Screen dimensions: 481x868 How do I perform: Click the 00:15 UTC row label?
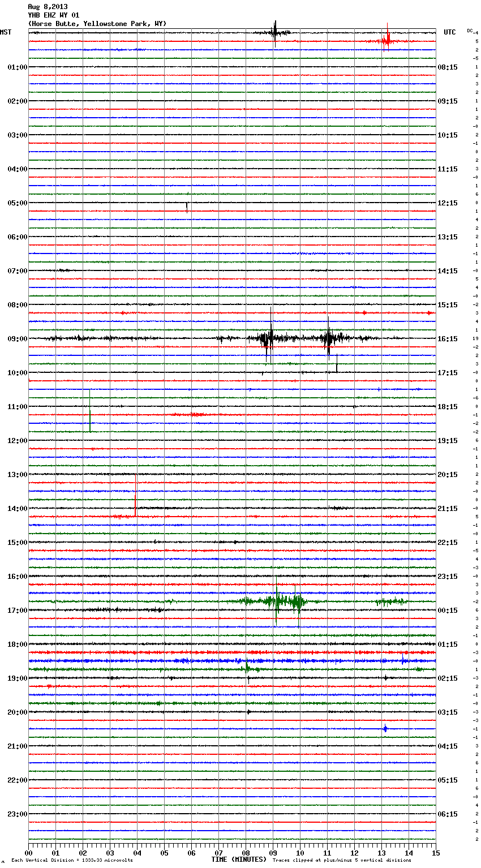(x=447, y=611)
